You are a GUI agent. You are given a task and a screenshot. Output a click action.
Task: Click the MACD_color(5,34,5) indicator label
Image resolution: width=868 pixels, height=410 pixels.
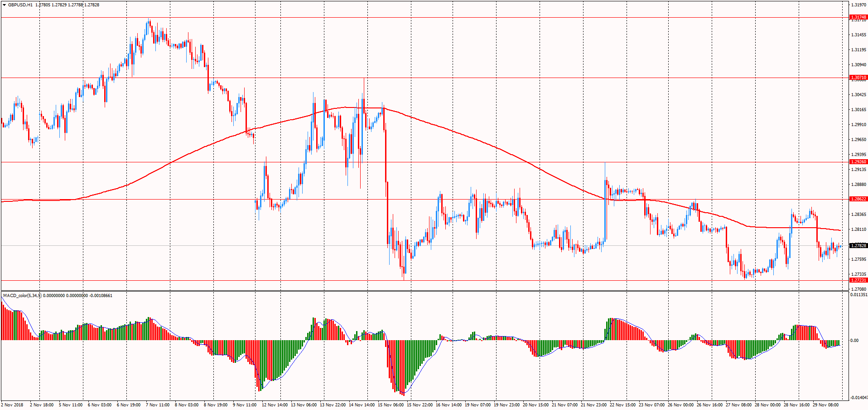pyautogui.click(x=22, y=296)
